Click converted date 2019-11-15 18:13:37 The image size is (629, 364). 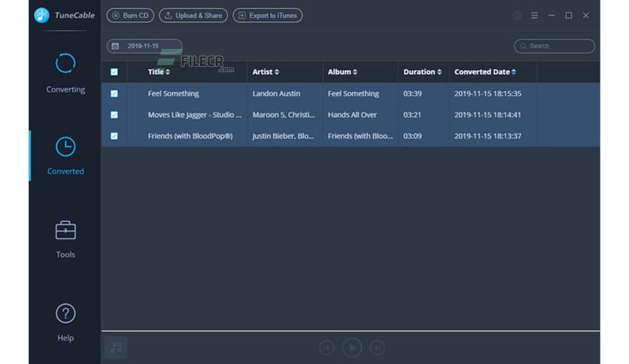[x=488, y=136]
